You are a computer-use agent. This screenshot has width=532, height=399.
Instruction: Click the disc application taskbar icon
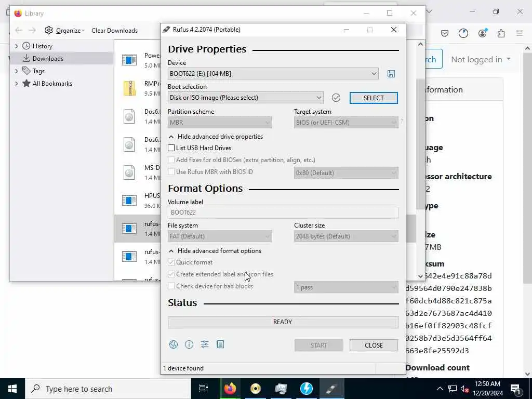pos(255,389)
